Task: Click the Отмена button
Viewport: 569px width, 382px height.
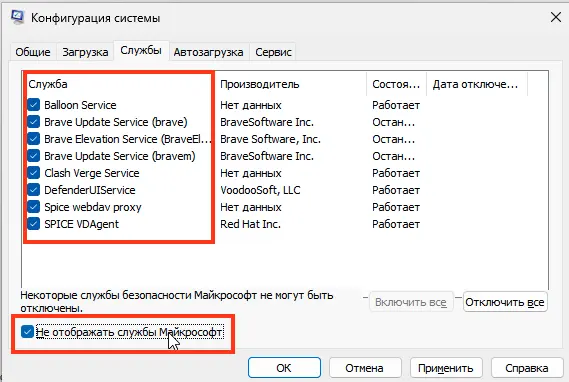Action: coord(364,368)
